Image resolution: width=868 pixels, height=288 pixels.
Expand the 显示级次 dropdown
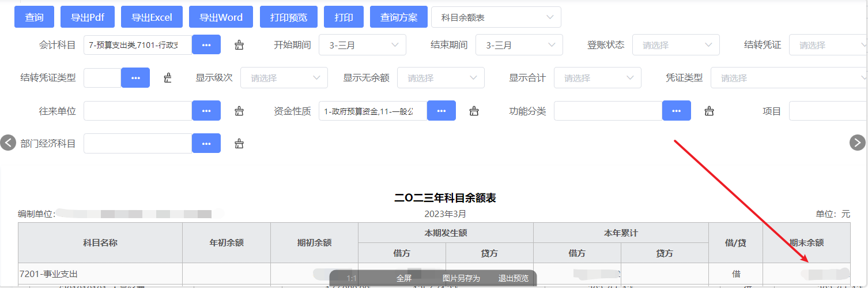coord(284,78)
